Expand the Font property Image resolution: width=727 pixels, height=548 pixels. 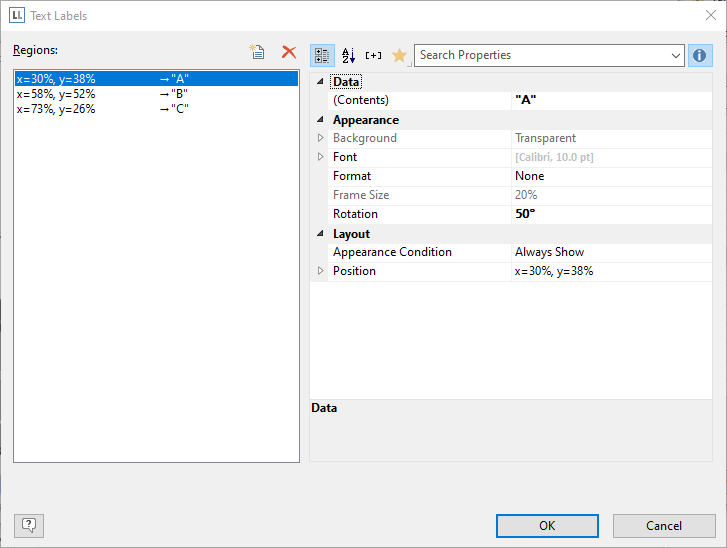point(320,157)
